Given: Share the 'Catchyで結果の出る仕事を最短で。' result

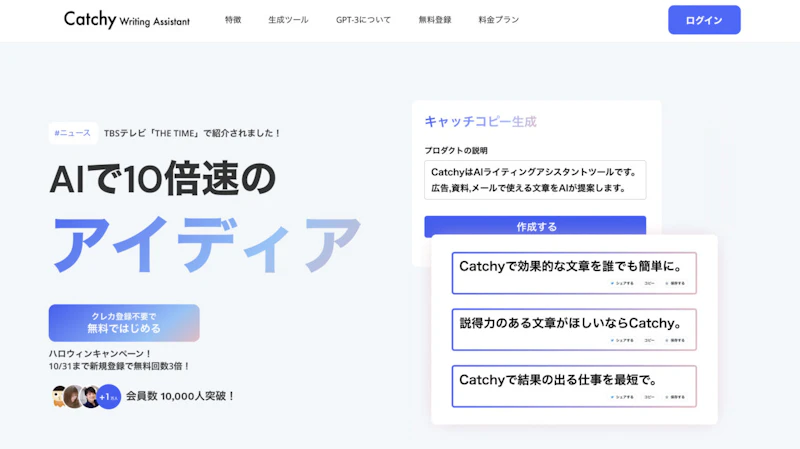Looking at the screenshot, I should pos(622,397).
